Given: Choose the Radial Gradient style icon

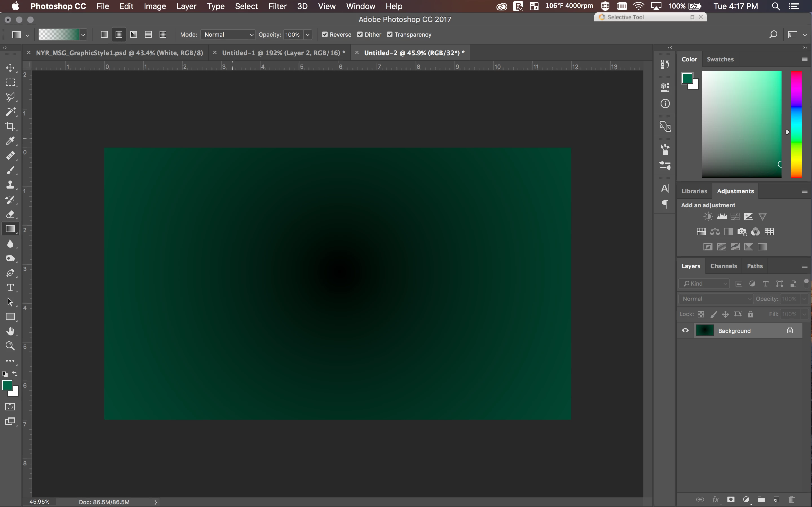Looking at the screenshot, I should tap(119, 35).
